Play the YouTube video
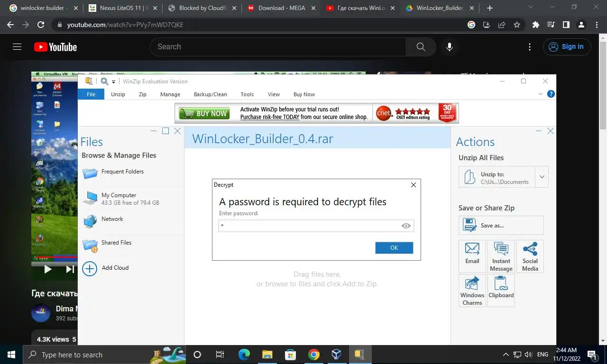Screen dimensions: 607x364 pos(48,269)
